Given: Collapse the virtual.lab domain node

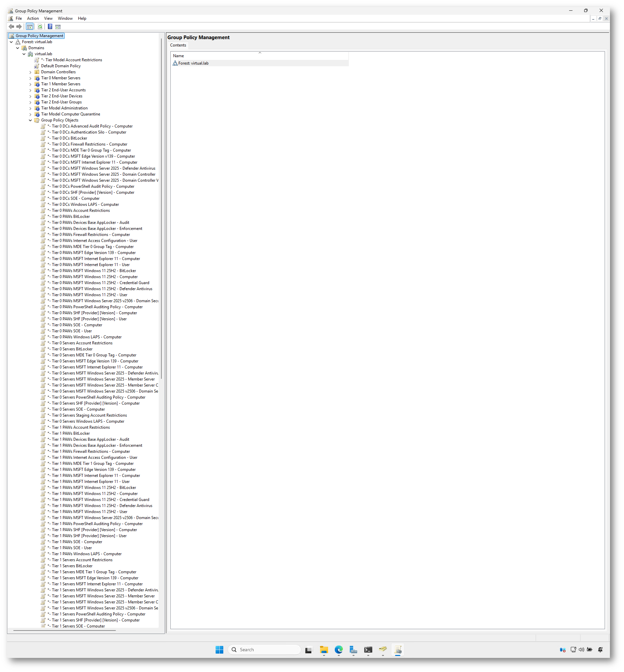Looking at the screenshot, I should [24, 54].
